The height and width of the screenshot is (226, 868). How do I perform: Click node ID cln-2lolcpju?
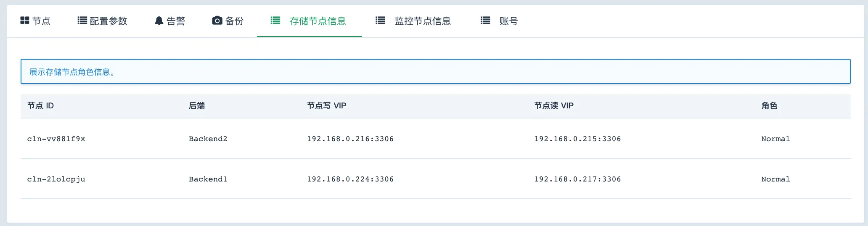click(56, 179)
